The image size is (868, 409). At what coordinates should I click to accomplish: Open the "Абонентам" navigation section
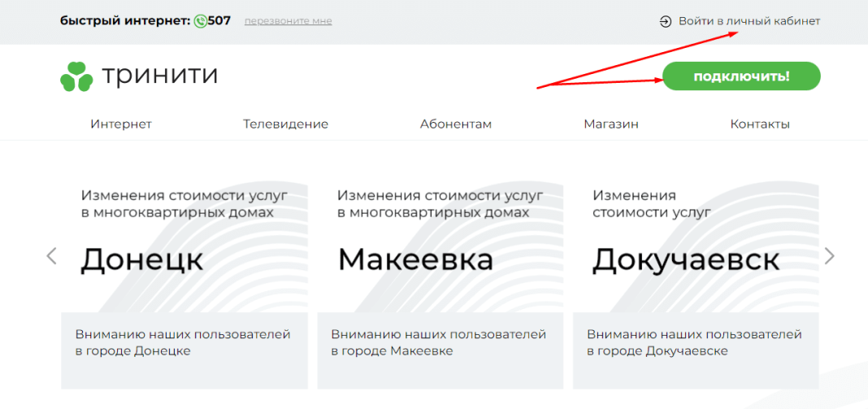click(x=455, y=124)
